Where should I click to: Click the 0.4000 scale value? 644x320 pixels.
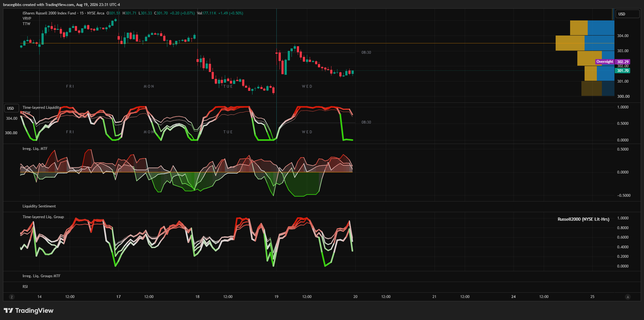(x=623, y=247)
